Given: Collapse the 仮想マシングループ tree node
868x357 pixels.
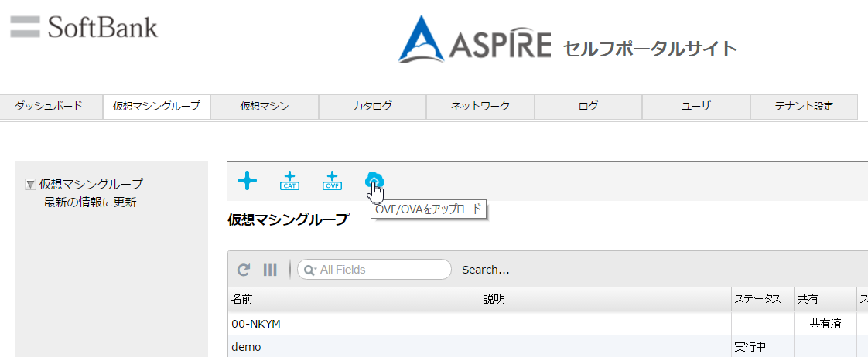Looking at the screenshot, I should click(x=30, y=184).
